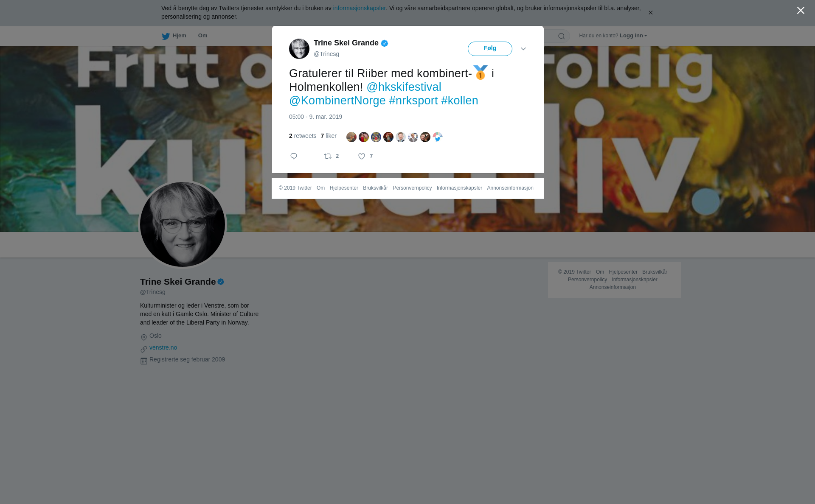Retweet using the retweet arrows icon

[328, 156]
